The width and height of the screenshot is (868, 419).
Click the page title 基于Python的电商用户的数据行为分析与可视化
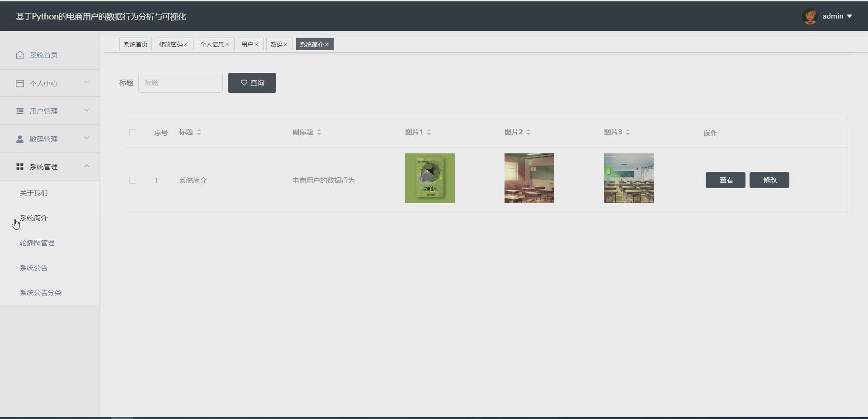tap(101, 17)
